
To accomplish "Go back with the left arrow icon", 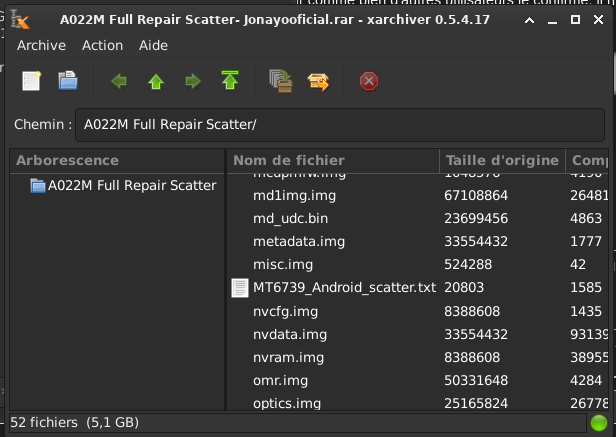I will click(119, 82).
